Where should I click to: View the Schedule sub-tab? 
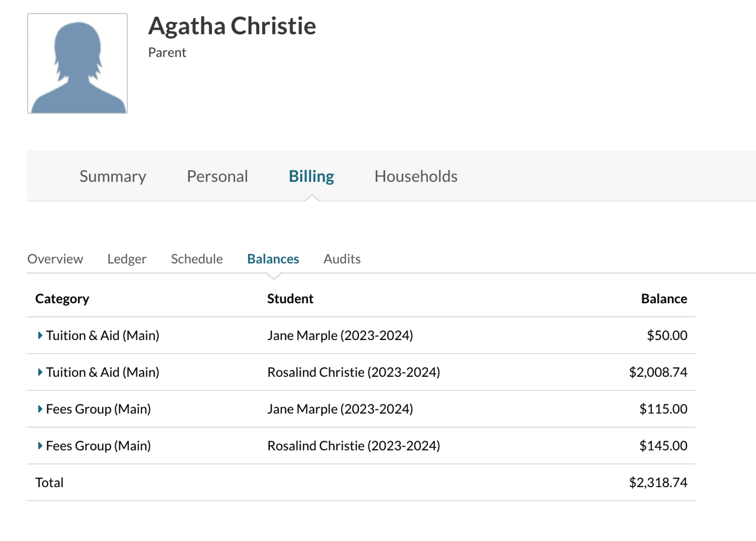(197, 259)
